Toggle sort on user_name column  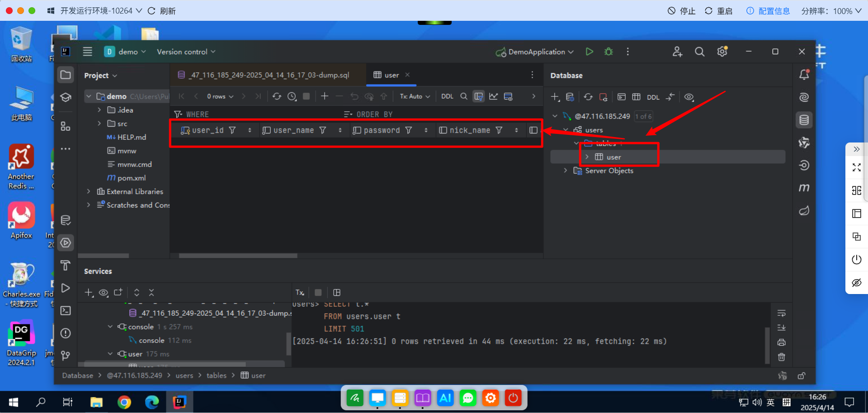click(340, 130)
